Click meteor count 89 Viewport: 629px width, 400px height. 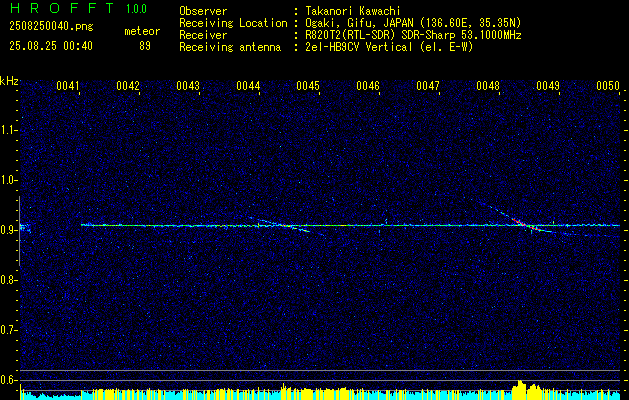click(x=145, y=46)
